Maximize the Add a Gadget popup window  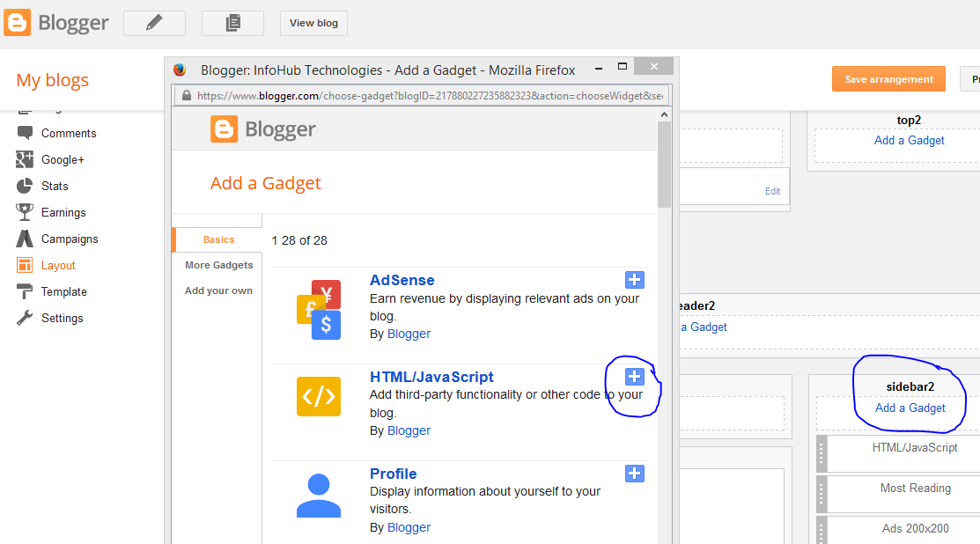pyautogui.click(x=623, y=66)
